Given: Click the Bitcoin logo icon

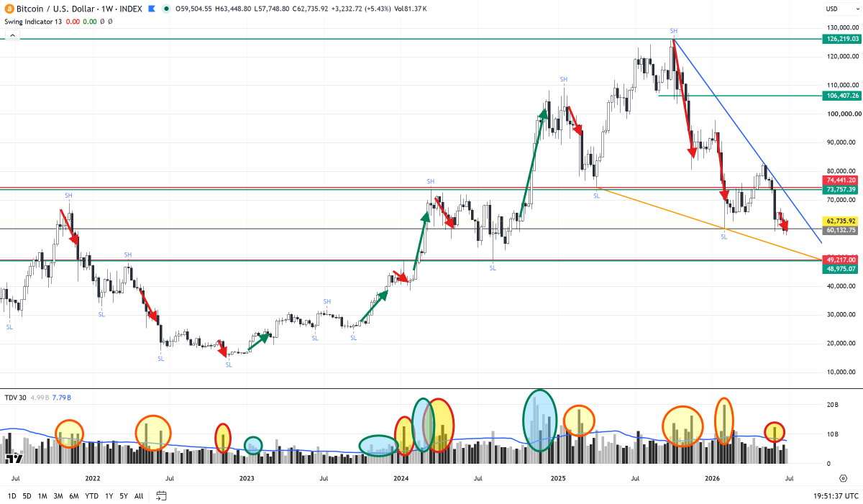Looking at the screenshot, I should 9,9.
